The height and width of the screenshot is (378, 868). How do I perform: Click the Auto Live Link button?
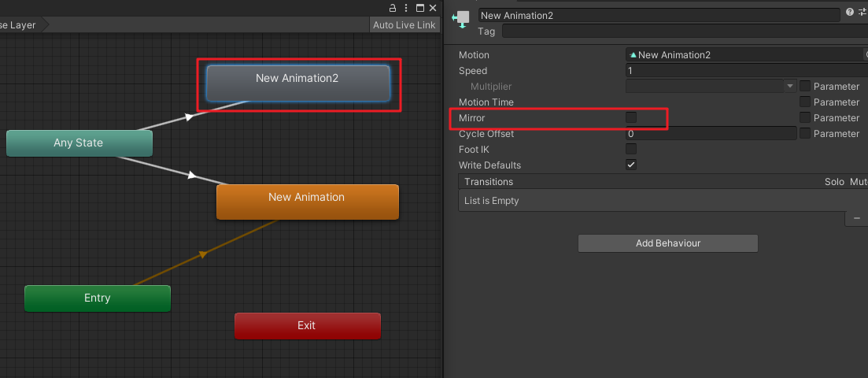click(404, 25)
